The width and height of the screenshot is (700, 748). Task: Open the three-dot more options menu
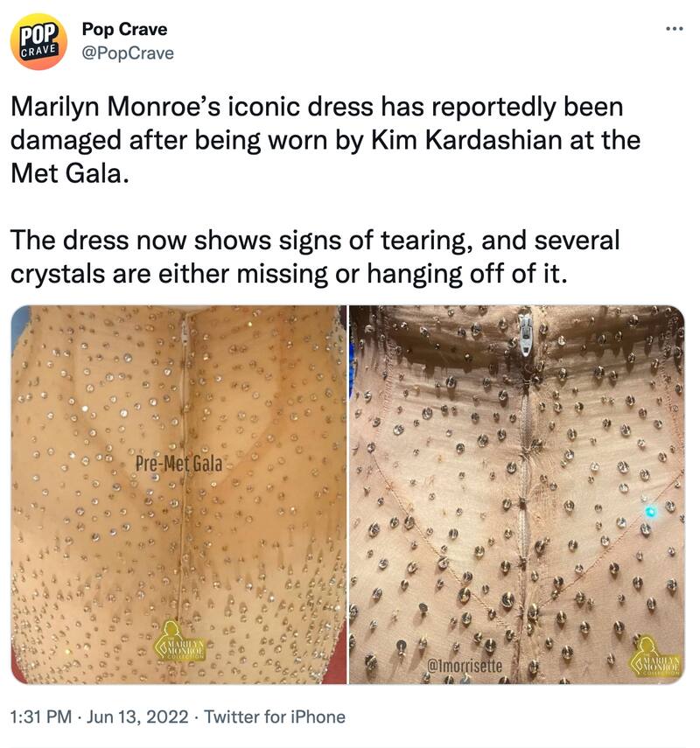674,29
